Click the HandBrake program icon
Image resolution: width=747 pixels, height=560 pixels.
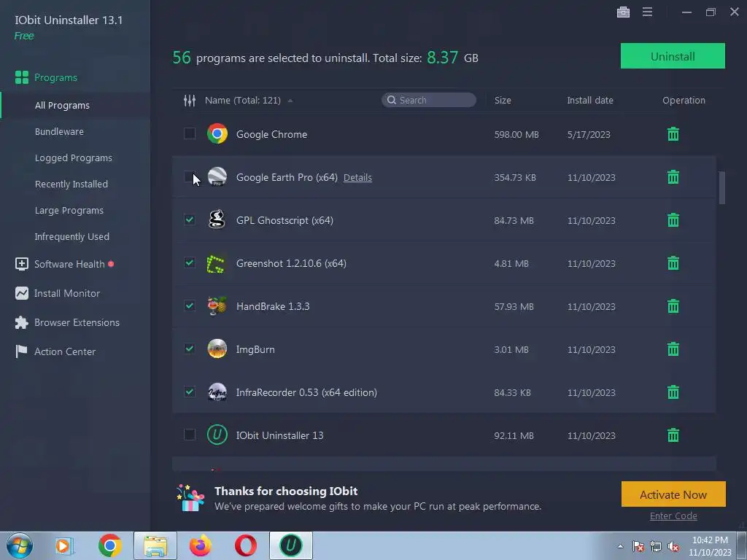coord(217,306)
